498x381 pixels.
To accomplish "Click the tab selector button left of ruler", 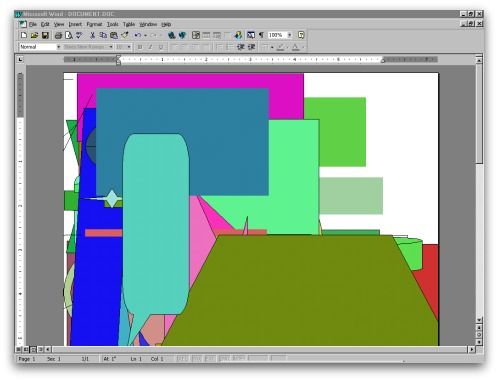I will click(20, 60).
